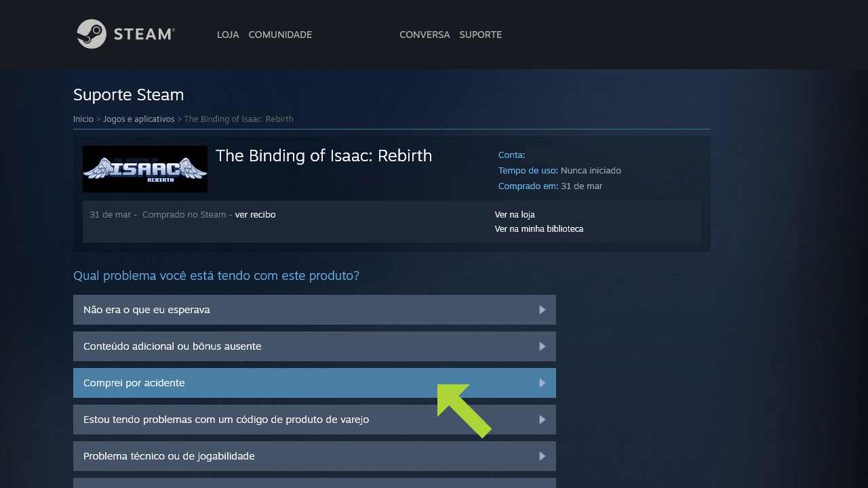Image resolution: width=868 pixels, height=488 pixels.
Task: Select problemas com código de produto de varejo
Action: click(x=315, y=420)
